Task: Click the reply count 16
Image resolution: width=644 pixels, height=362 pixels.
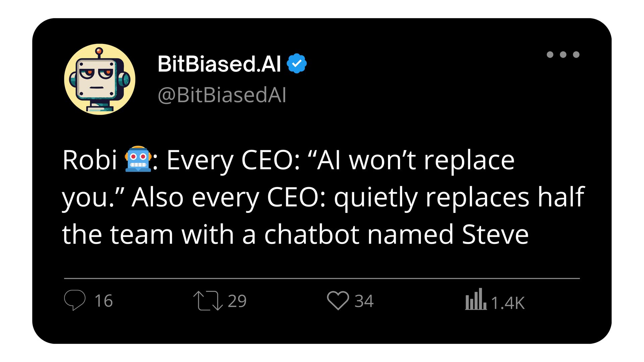Action: [x=104, y=301]
